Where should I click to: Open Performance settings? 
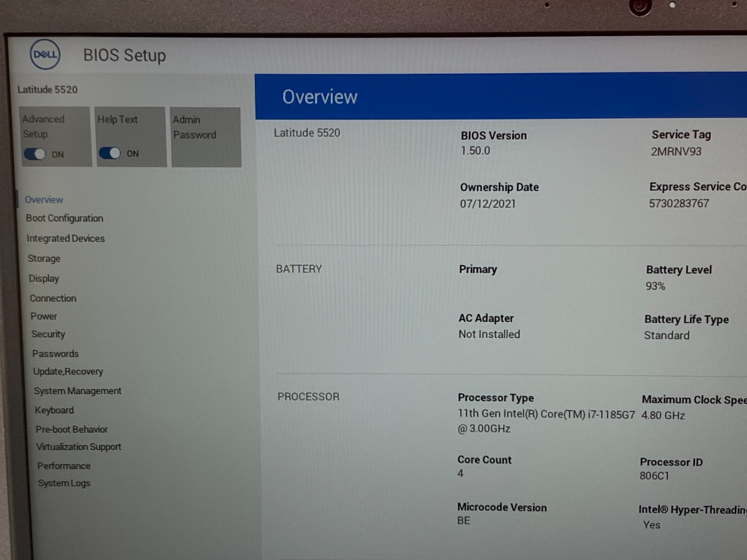(64, 466)
